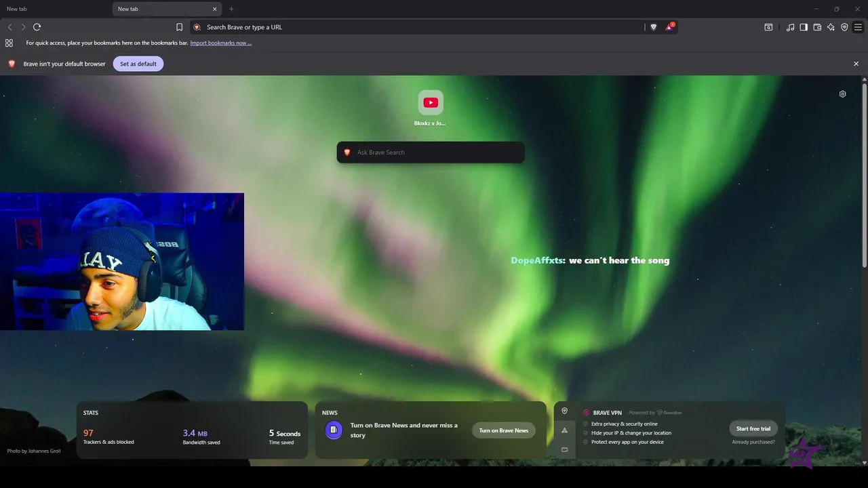Open the YouTube shortcut tile
Image resolution: width=868 pixels, height=488 pixels.
(x=431, y=103)
